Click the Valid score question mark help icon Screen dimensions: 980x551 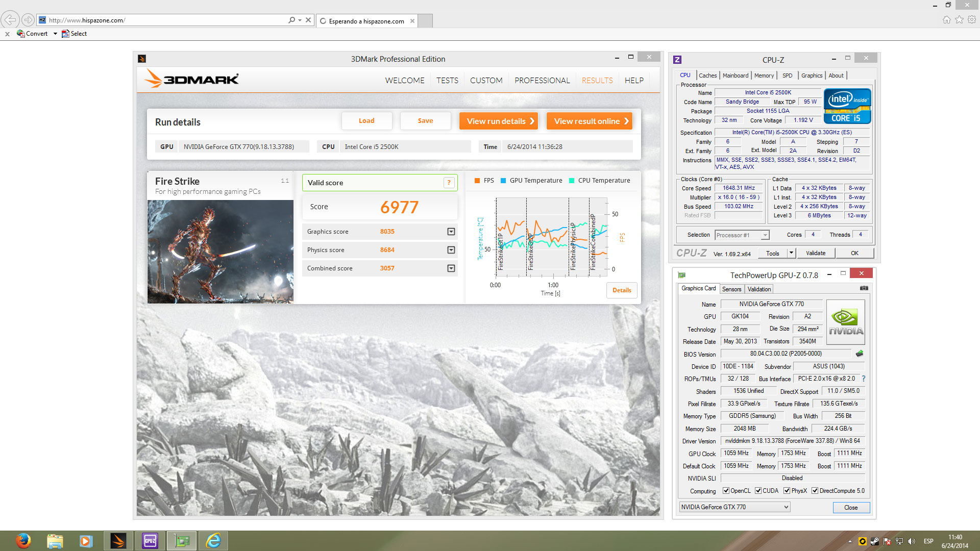point(449,183)
